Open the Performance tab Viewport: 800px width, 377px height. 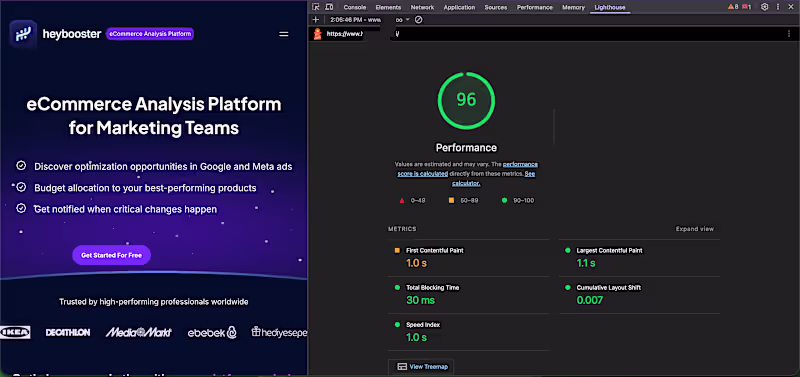tap(535, 7)
